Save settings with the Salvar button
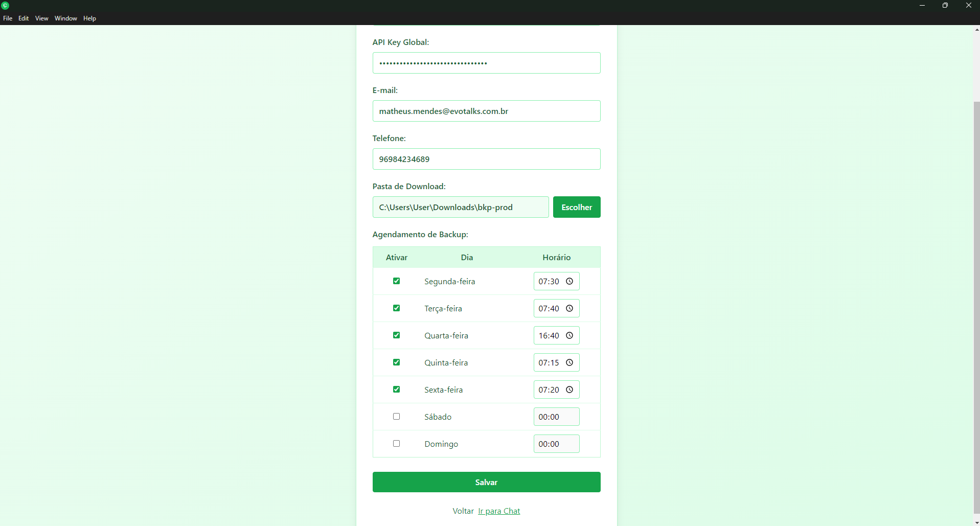980x526 pixels. pos(486,482)
